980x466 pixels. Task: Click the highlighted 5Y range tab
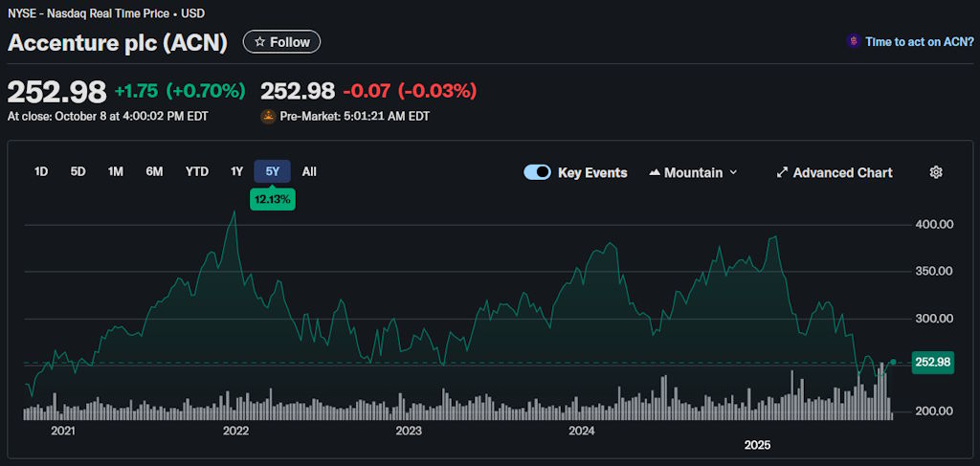(x=273, y=172)
